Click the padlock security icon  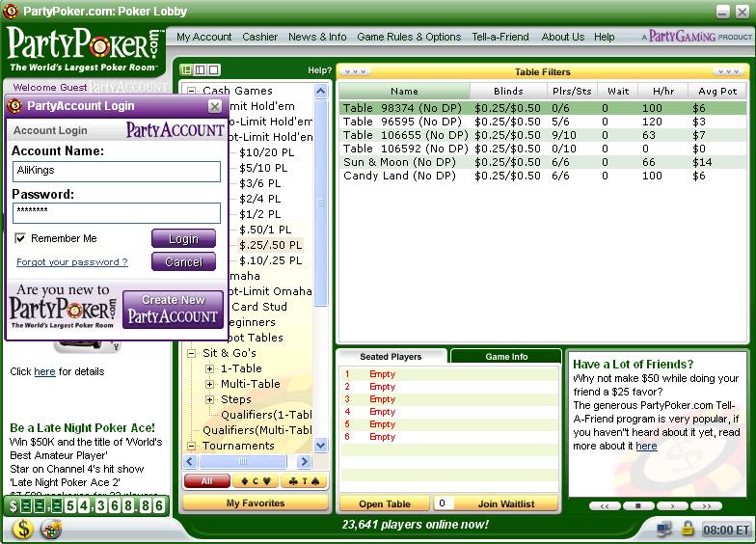[x=688, y=529]
